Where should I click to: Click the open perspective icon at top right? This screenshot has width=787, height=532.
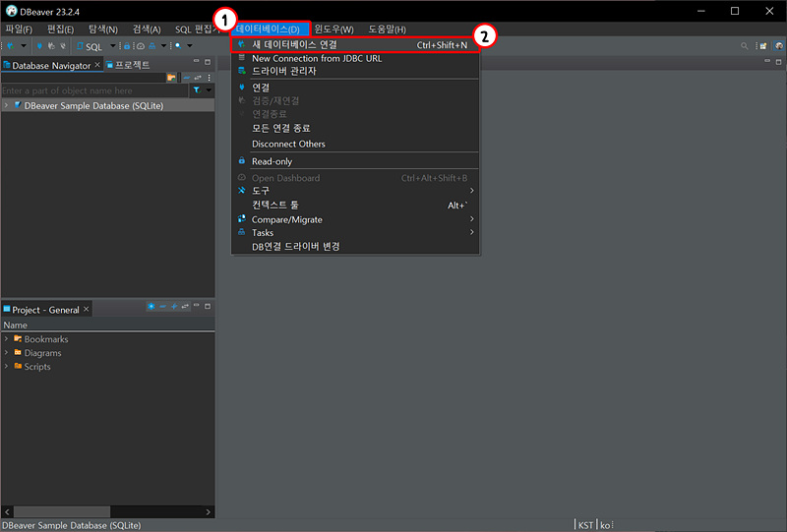(763, 46)
